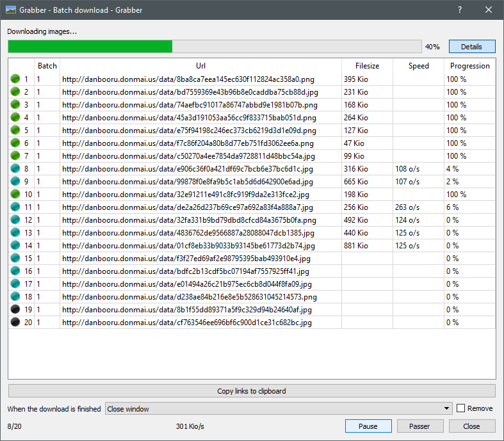The image size is (504, 441).
Task: Click the teal status icon of row 17
Action: point(15,284)
